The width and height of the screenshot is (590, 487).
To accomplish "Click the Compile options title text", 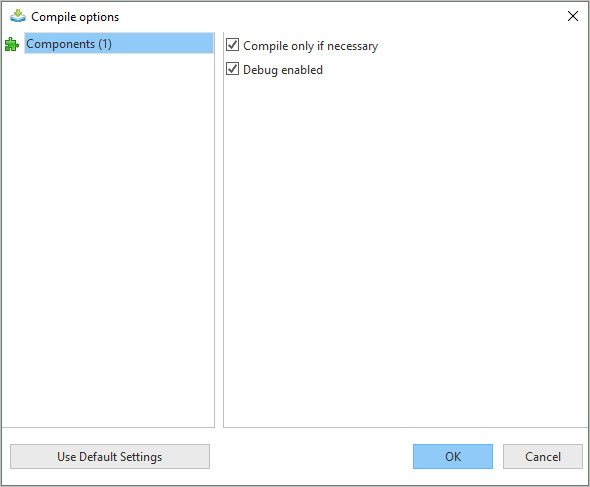I will point(75,17).
